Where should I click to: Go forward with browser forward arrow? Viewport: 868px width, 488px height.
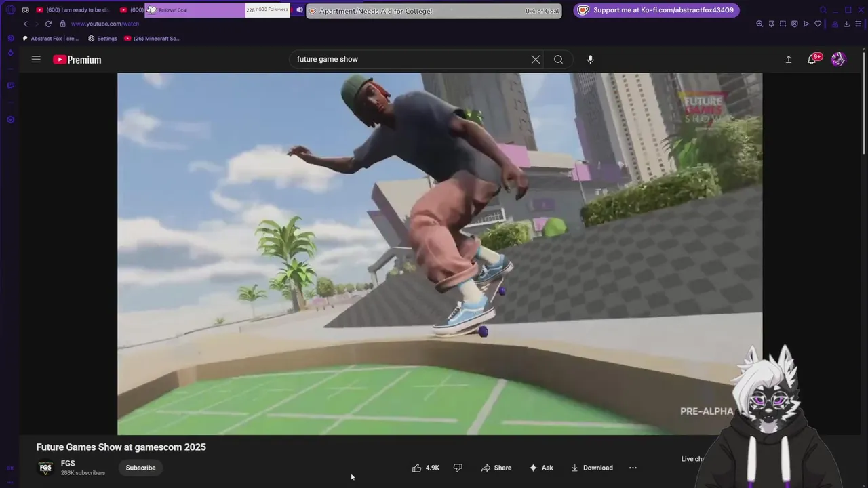[36, 24]
